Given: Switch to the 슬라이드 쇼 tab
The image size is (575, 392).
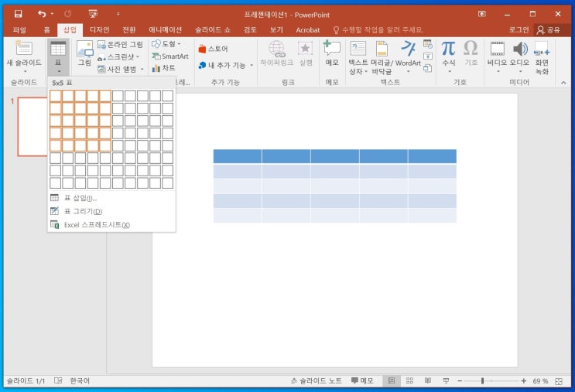Looking at the screenshot, I should pyautogui.click(x=213, y=30).
